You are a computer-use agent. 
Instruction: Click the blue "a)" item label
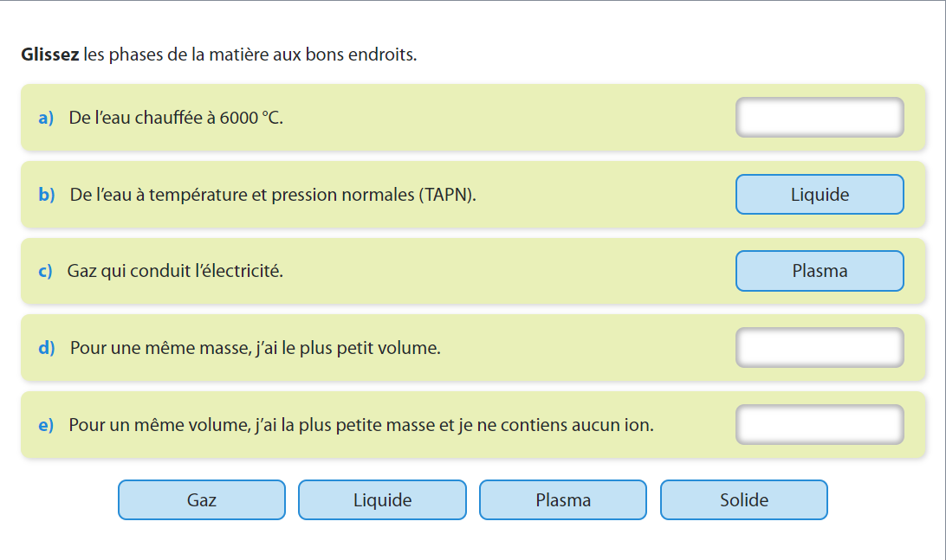click(x=46, y=118)
